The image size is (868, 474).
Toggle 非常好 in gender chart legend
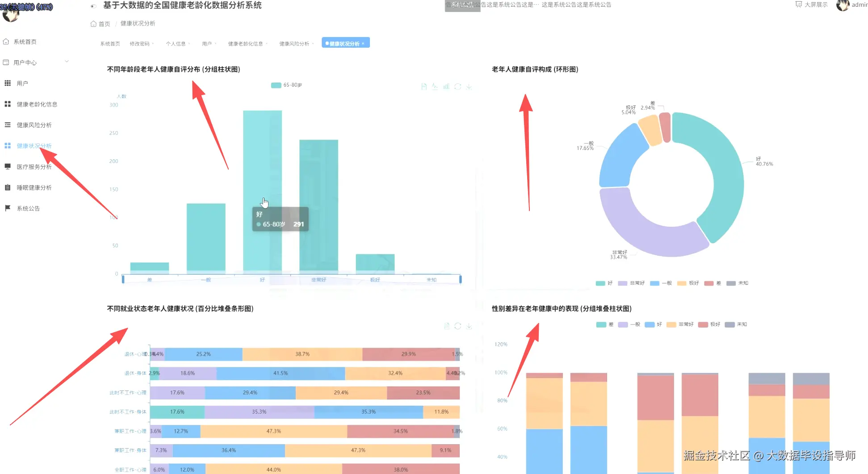(x=680, y=324)
